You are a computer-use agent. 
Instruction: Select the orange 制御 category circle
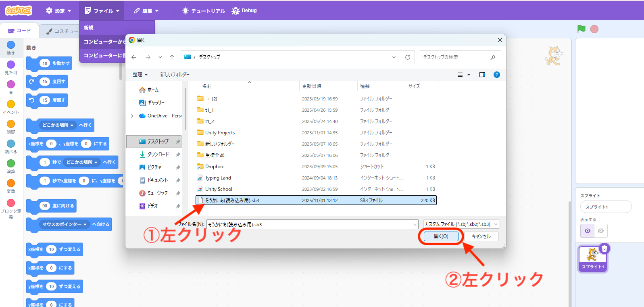pyautogui.click(x=11, y=124)
